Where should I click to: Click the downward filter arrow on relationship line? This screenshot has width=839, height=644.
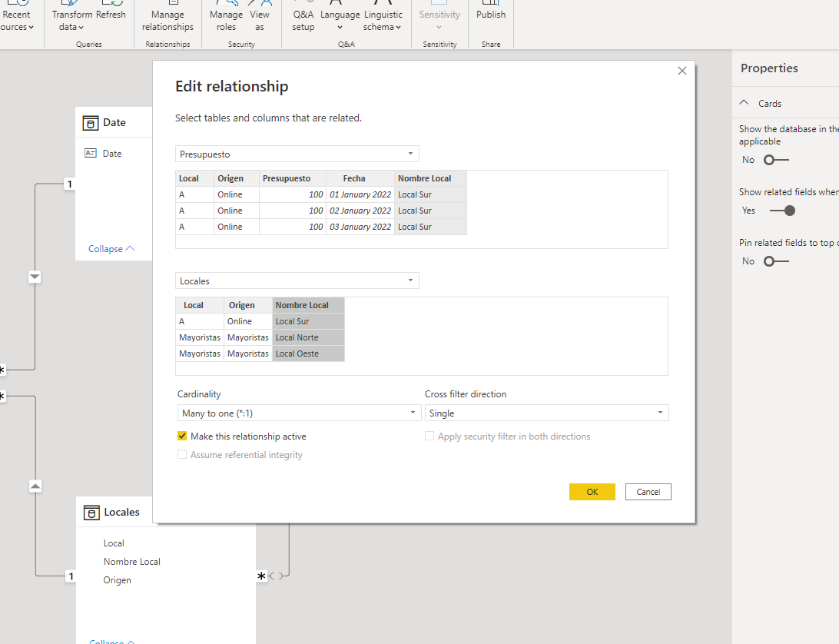click(x=35, y=277)
